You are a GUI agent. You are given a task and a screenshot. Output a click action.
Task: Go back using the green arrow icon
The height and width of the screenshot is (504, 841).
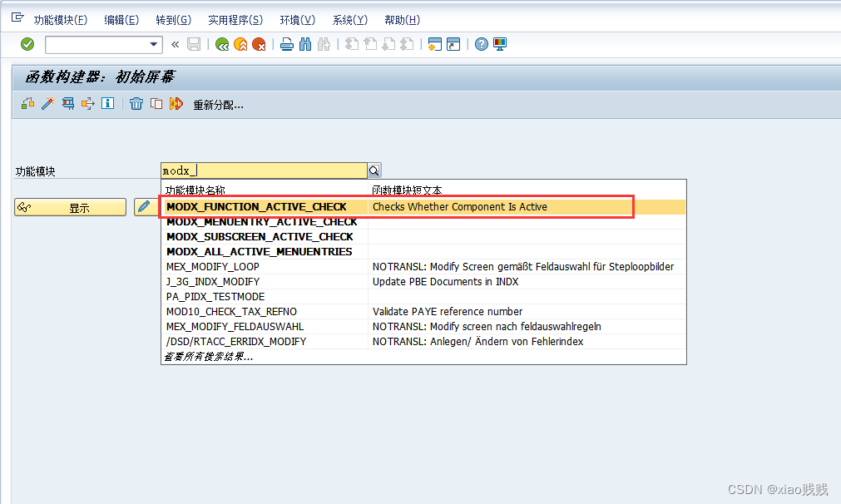221,45
